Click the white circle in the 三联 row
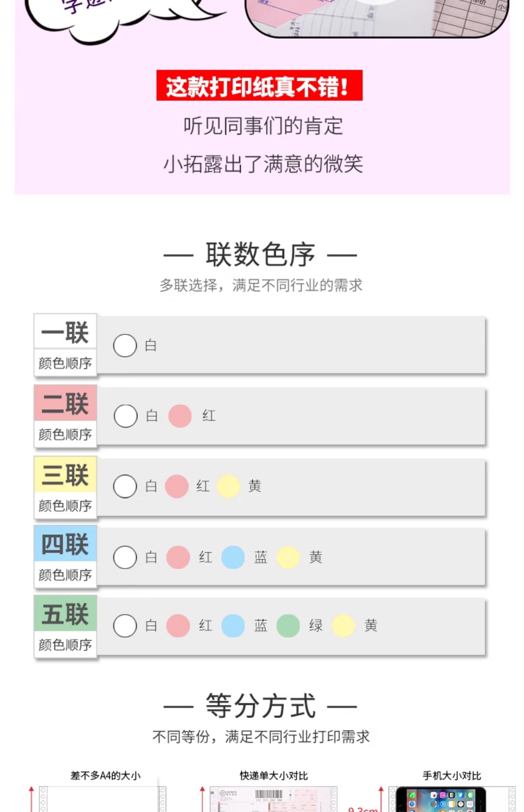Image resolution: width=524 pixels, height=812 pixels. [x=125, y=486]
